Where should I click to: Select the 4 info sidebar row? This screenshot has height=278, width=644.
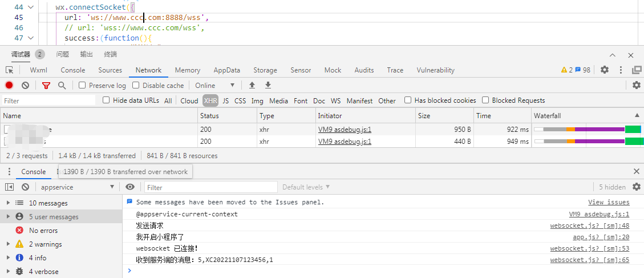tap(62, 258)
